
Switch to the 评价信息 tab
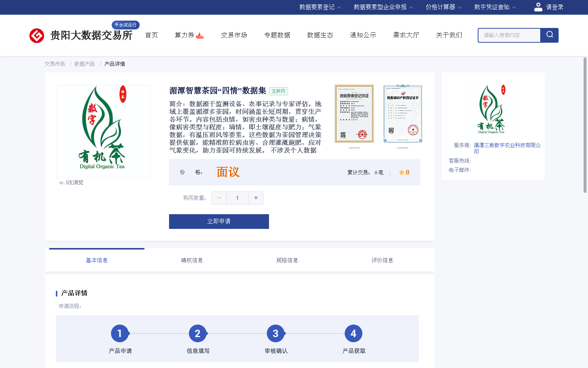pos(382,261)
